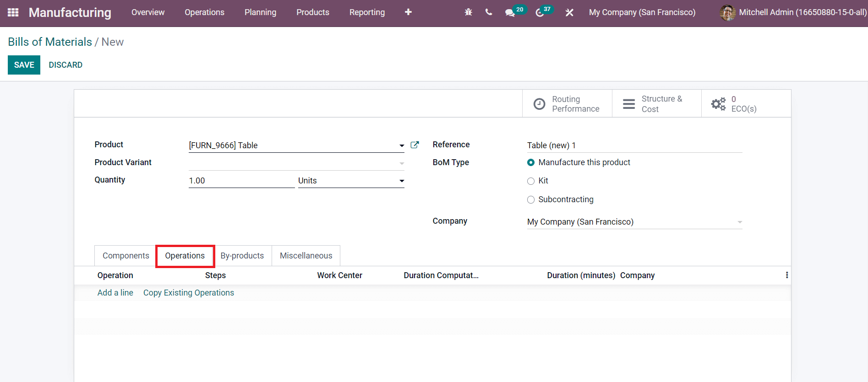This screenshot has height=382, width=868.
Task: Select Manufacture this product radio button
Action: (531, 162)
